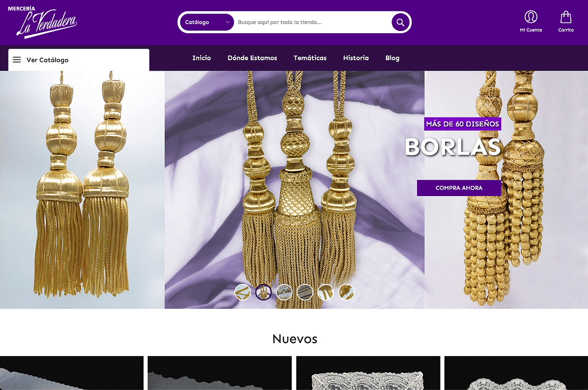The height and width of the screenshot is (390, 588).
Task: Click the magnifying glass search icon
Action: [x=400, y=22]
